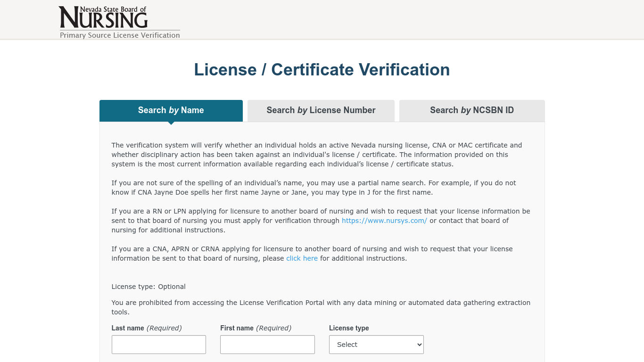Focus the First name input field
The height and width of the screenshot is (362, 644).
point(267,345)
